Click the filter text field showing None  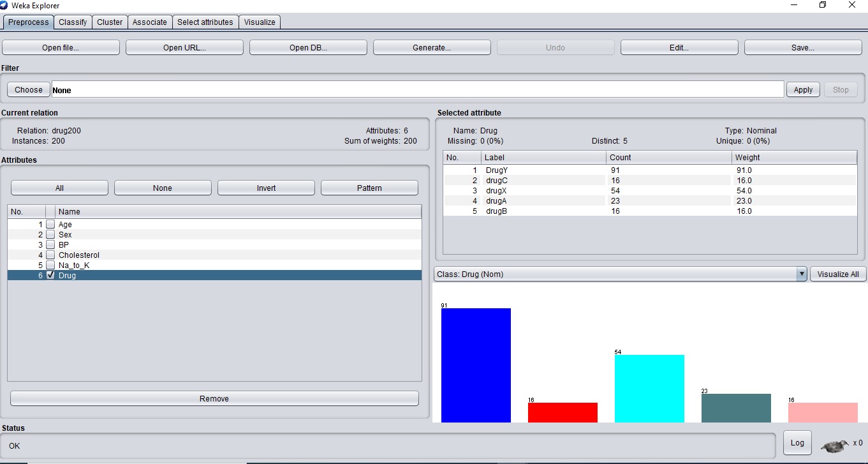tap(417, 89)
